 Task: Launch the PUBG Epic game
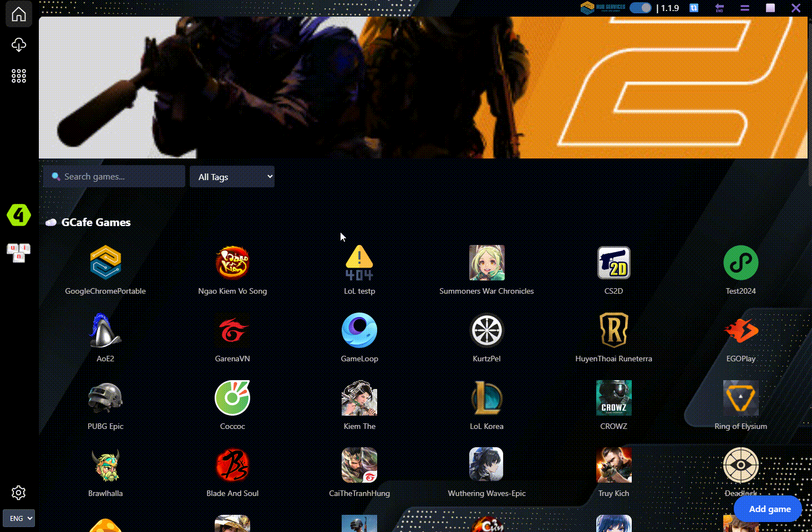tap(105, 398)
